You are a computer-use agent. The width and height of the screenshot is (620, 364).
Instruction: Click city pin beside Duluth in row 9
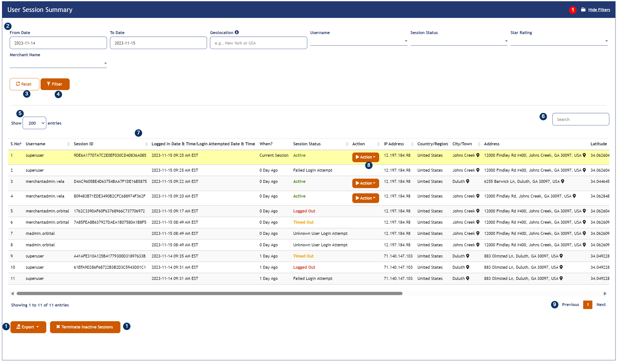(467, 256)
